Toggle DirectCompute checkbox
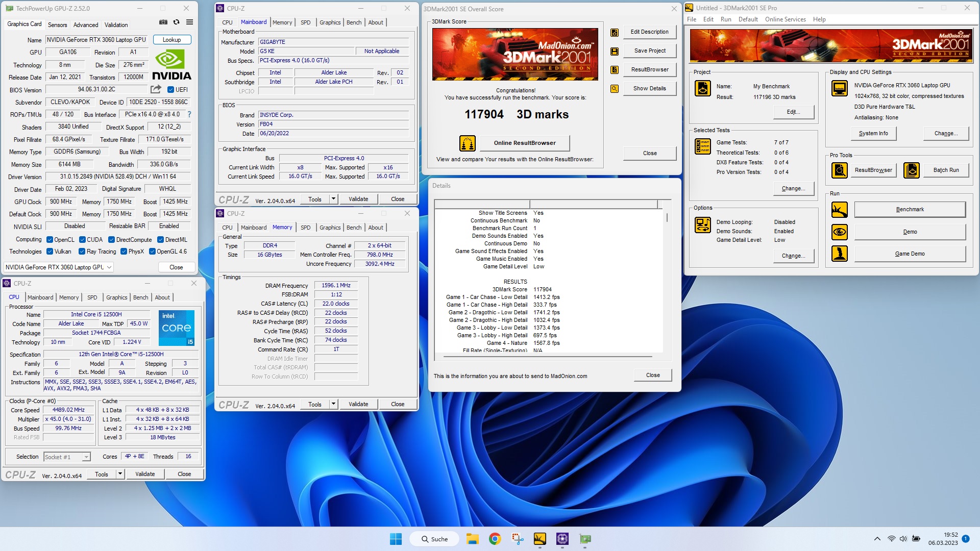 111,240
